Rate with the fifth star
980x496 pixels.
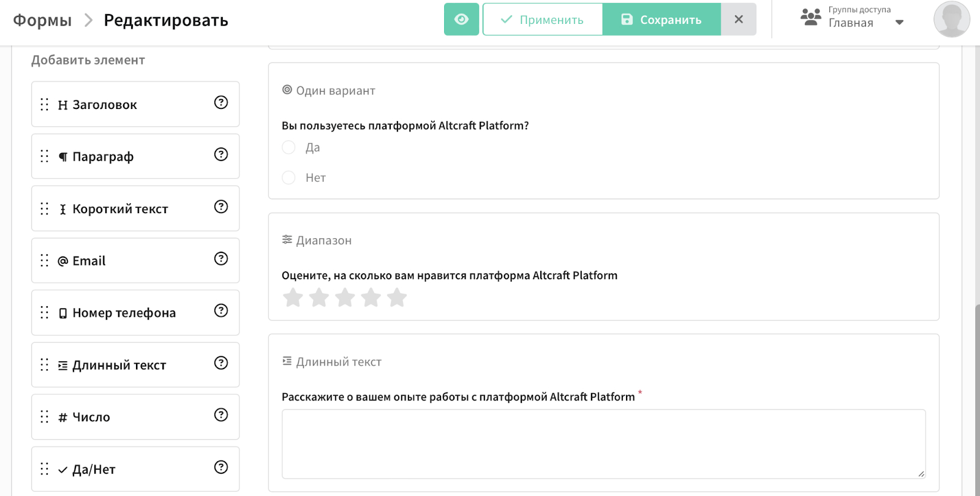(x=397, y=298)
